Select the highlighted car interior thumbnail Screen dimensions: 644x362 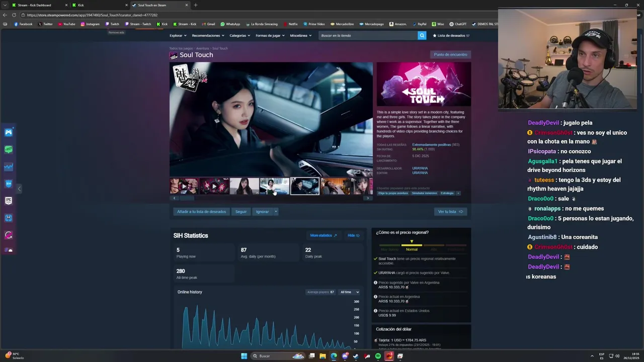(x=304, y=186)
